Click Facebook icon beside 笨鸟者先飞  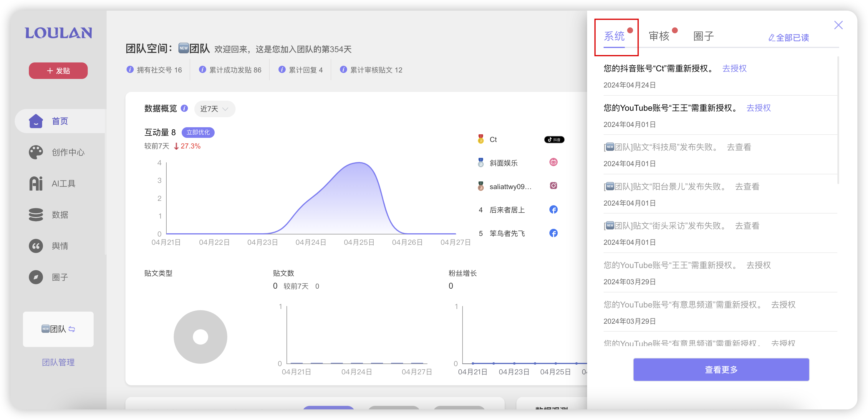tap(553, 233)
